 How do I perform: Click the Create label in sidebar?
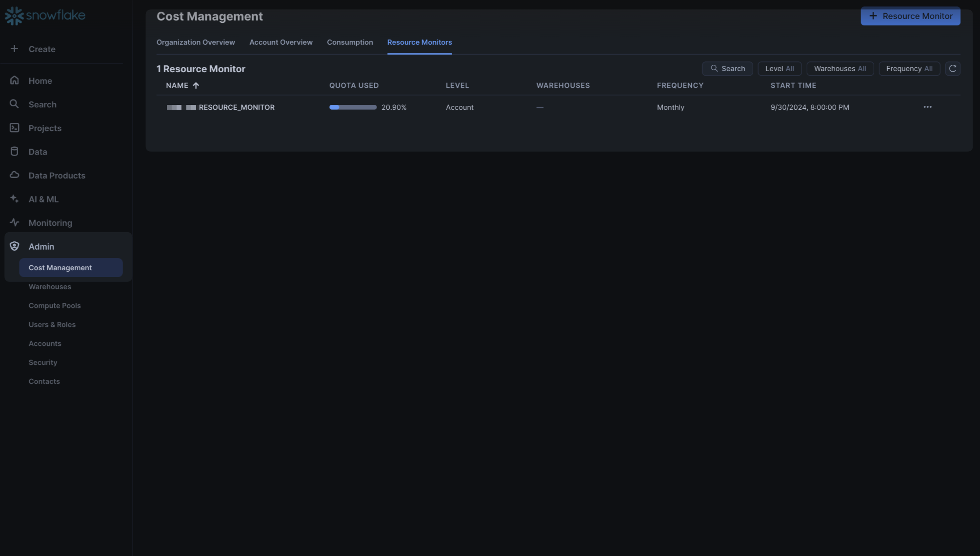pos(42,49)
